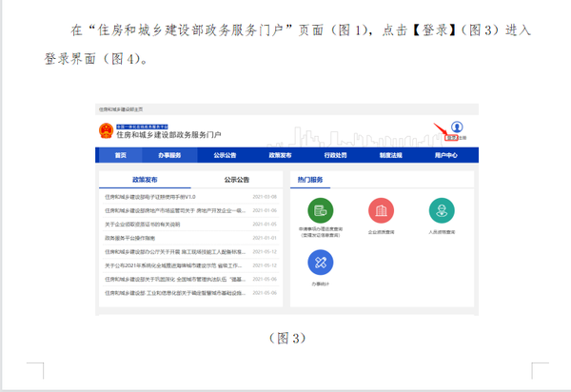Open the teal 人员资格查询 person icon

442,210
